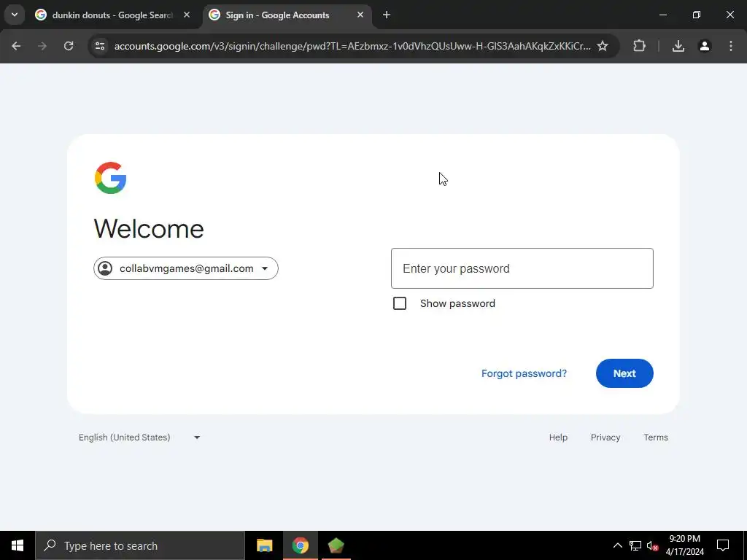Open Chrome downloads icon
Screen dimensions: 747x560
[x=678, y=46]
